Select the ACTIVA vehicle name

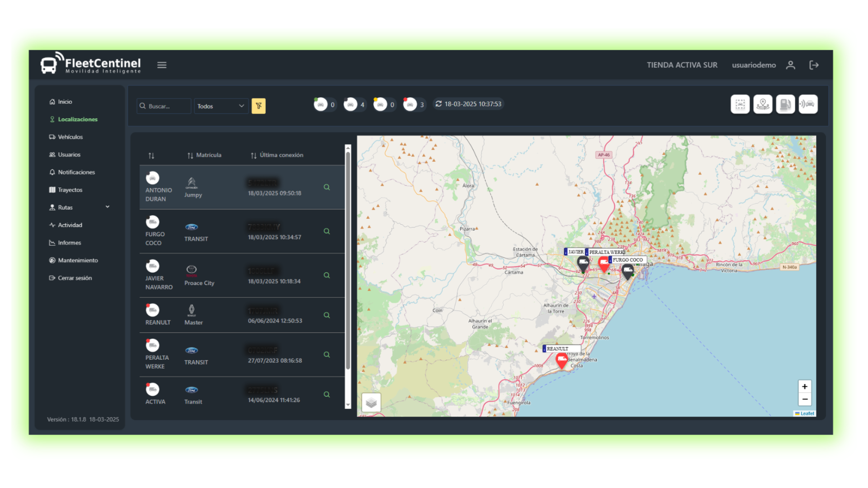tap(155, 402)
